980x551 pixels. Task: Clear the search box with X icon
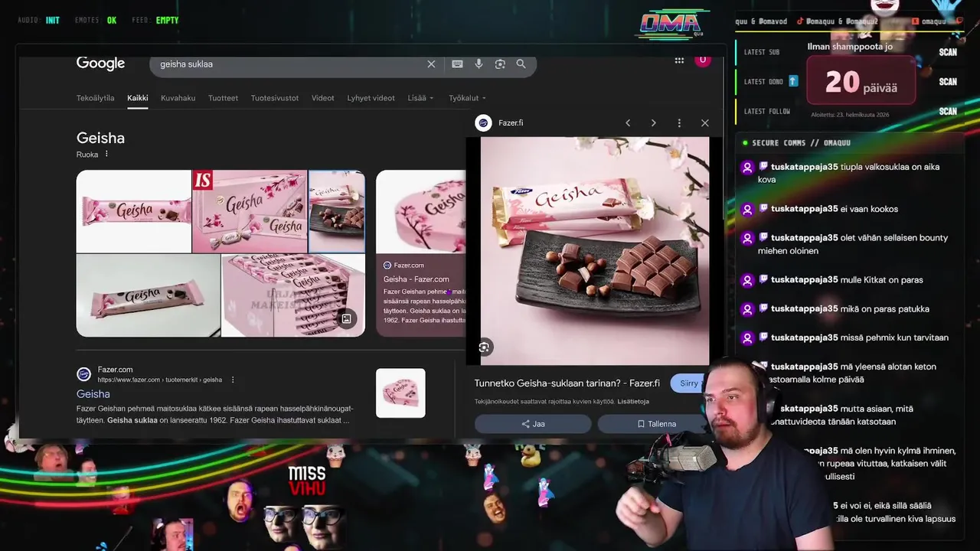431,64
